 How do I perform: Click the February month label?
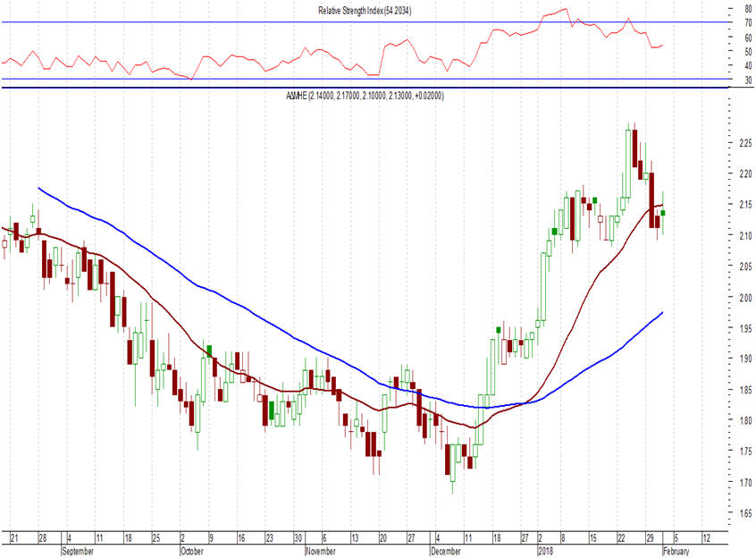pyautogui.click(x=676, y=551)
